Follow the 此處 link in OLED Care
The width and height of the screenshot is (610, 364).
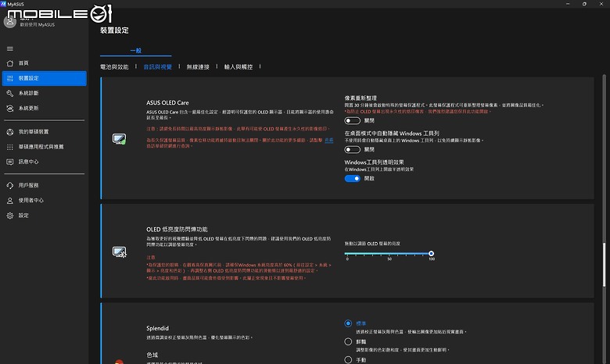[x=329, y=140]
